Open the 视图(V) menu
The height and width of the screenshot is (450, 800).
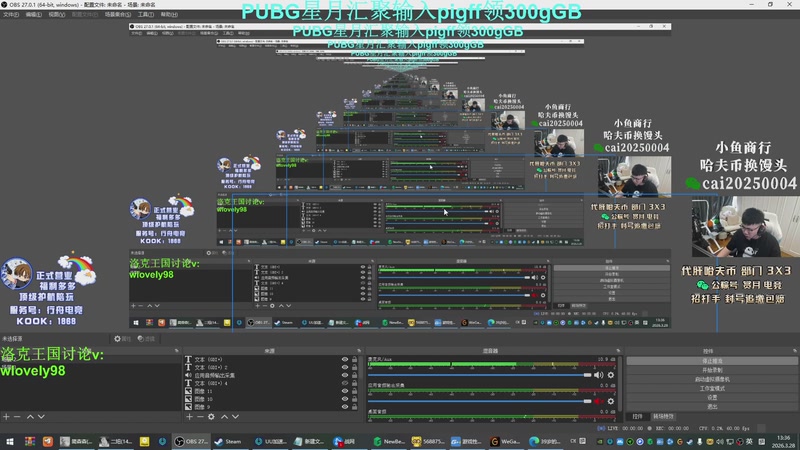click(x=57, y=15)
